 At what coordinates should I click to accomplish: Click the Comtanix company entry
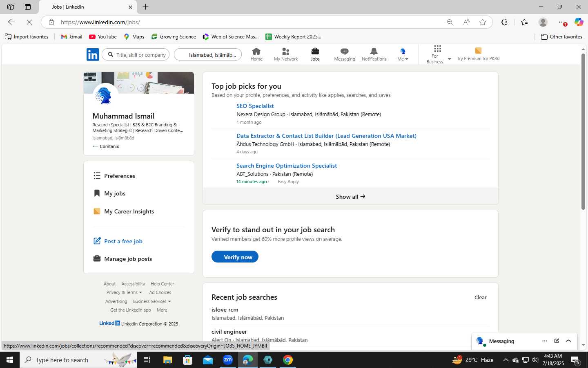point(106,146)
